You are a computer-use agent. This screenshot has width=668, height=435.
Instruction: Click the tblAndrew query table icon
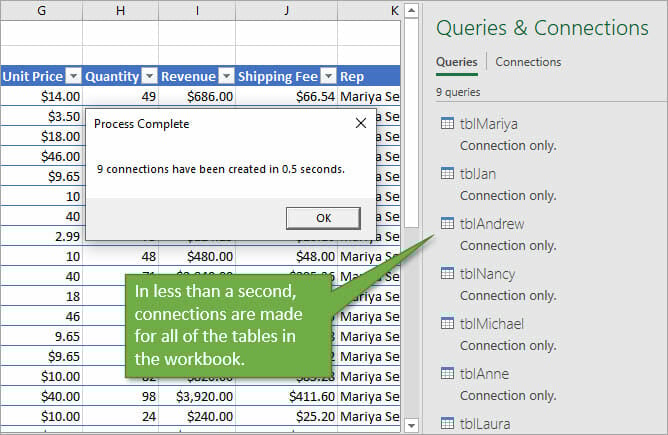[448, 224]
